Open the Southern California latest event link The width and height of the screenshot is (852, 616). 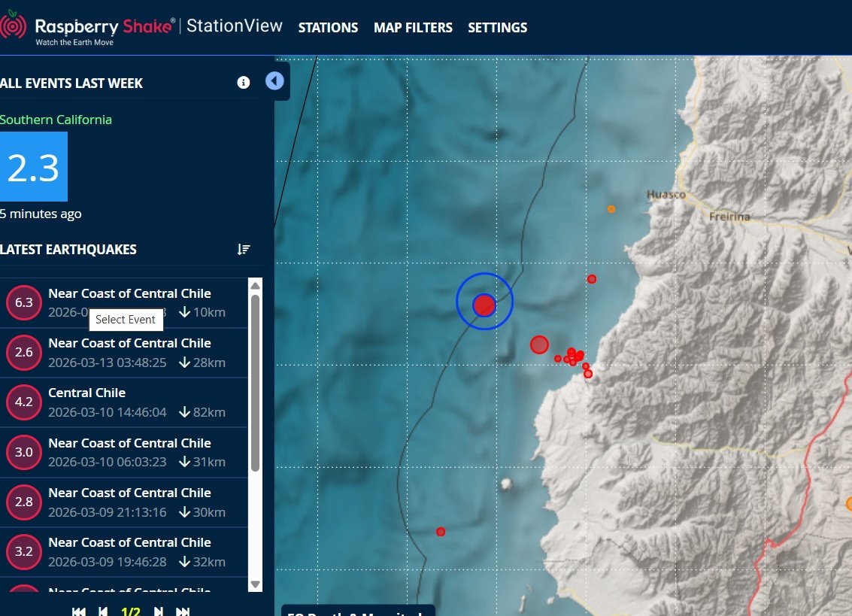click(56, 120)
